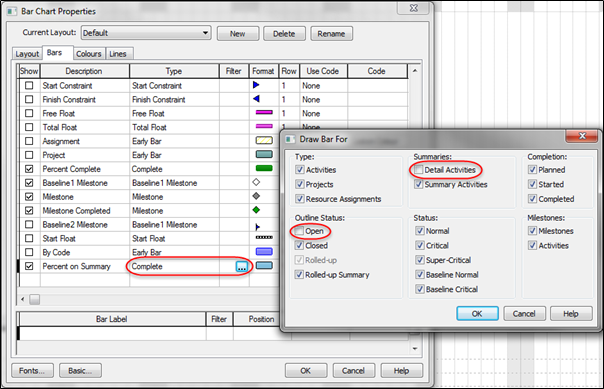
Task: Switch to the Layout tab
Action: (x=27, y=54)
